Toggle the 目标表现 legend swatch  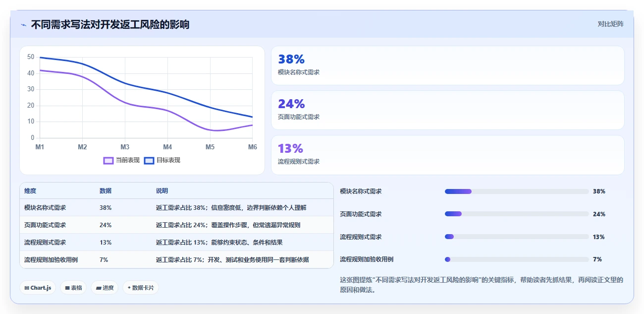149,160
